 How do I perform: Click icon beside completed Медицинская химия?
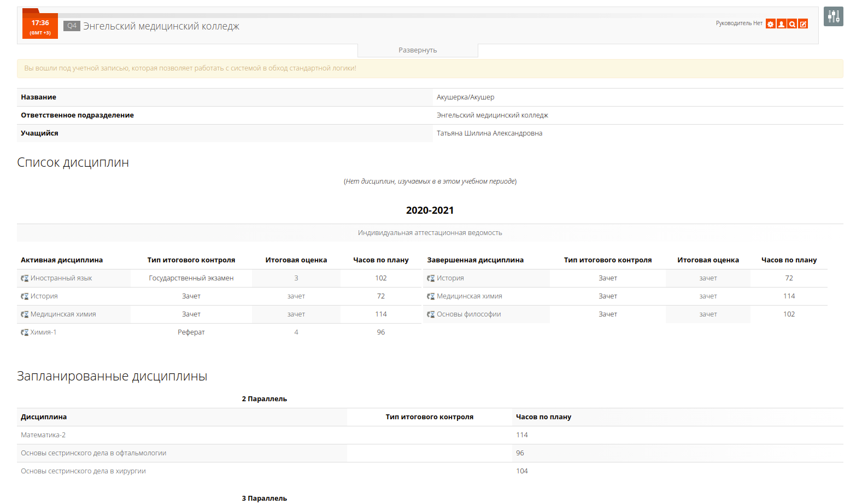[431, 296]
